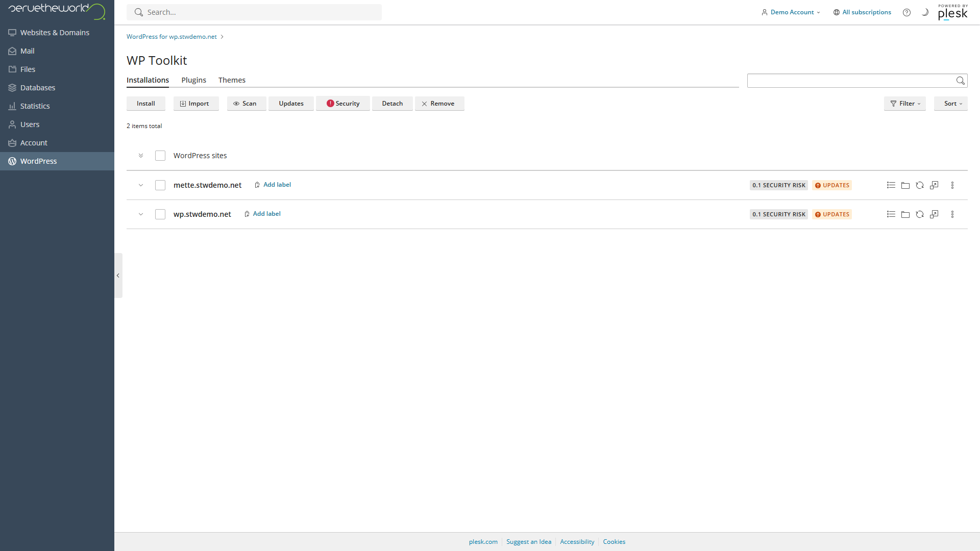
Task: Click the Updates badge for wp.stwdemo.net
Action: pos(832,214)
